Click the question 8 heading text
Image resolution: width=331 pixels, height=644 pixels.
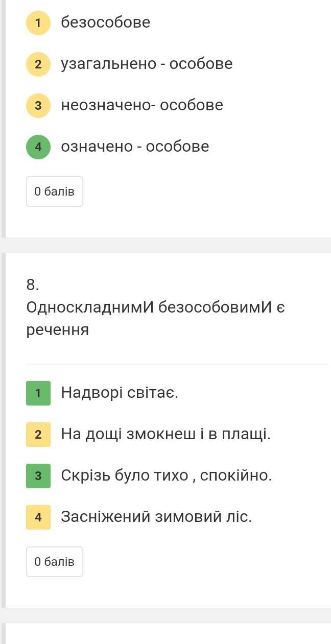pos(156,319)
